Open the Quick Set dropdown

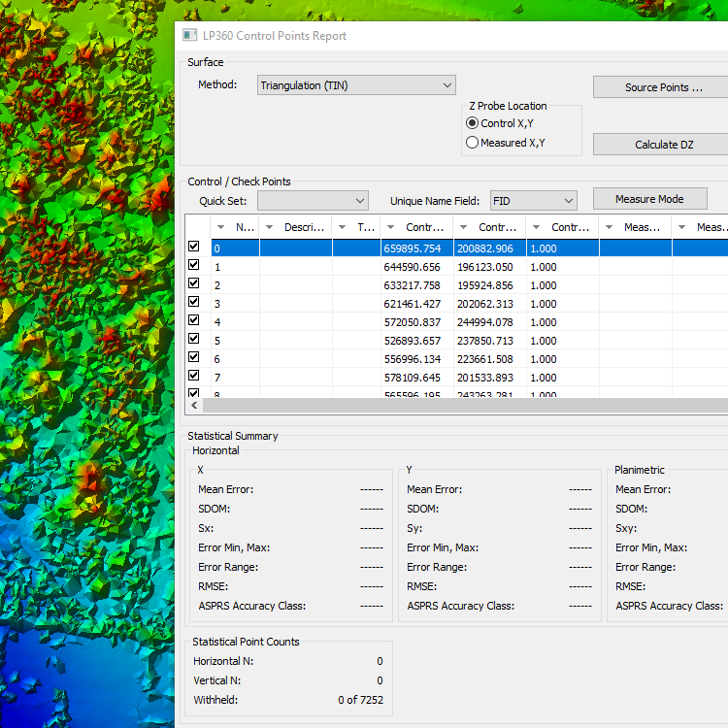[x=313, y=201]
